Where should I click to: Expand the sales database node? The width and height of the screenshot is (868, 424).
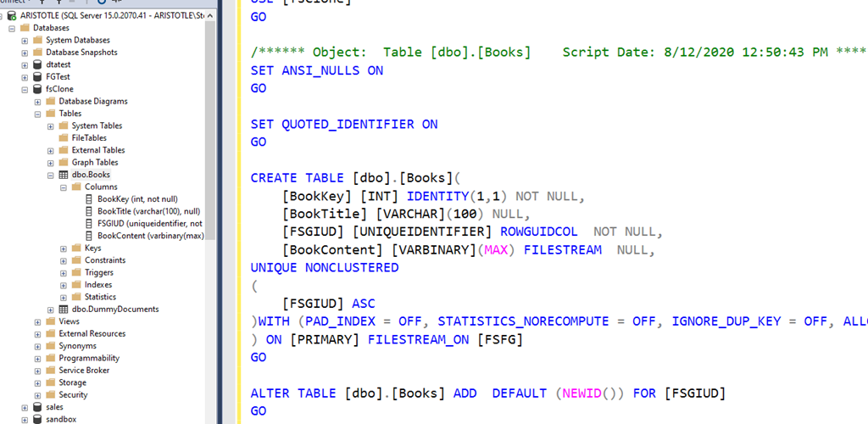click(x=25, y=407)
